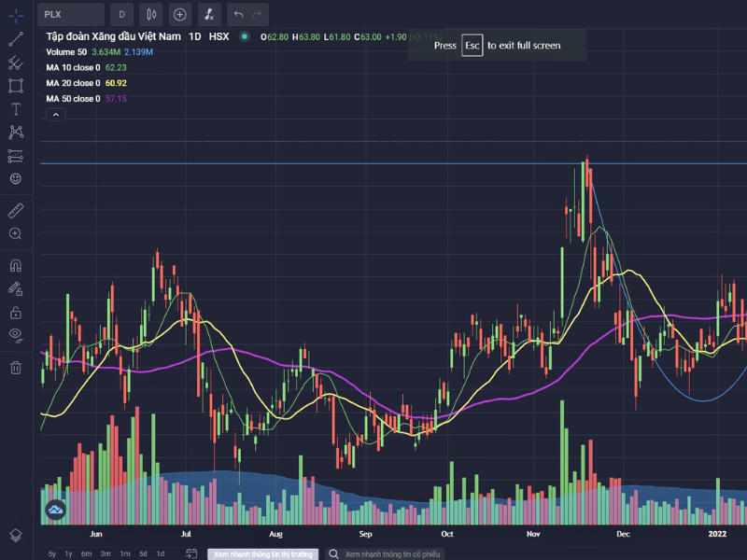Select the text annotation tool
The height and width of the screenshot is (560, 747).
16,109
